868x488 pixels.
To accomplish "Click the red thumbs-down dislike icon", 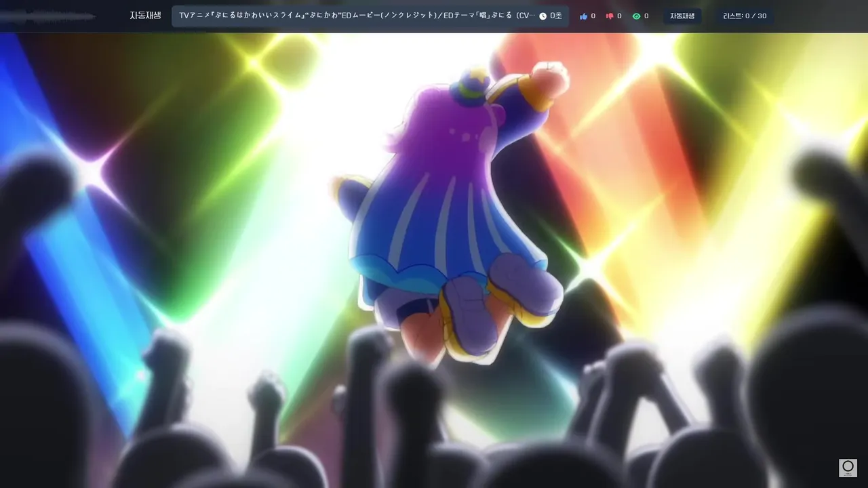I will [x=610, y=16].
